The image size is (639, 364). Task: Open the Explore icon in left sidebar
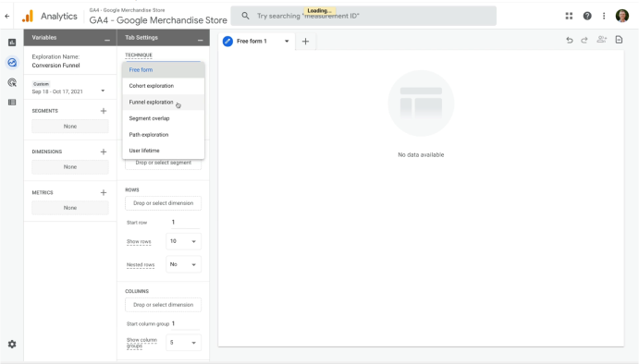point(12,62)
